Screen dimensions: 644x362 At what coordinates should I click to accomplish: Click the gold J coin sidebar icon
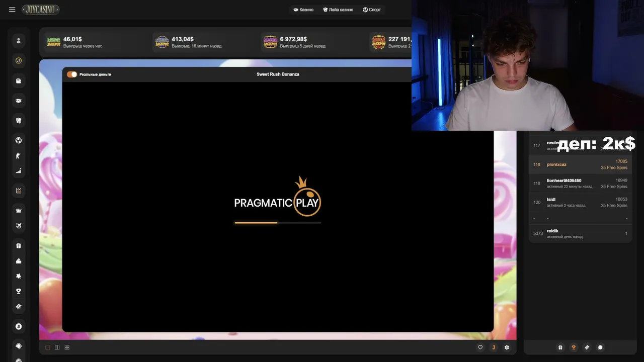pyautogui.click(x=19, y=61)
